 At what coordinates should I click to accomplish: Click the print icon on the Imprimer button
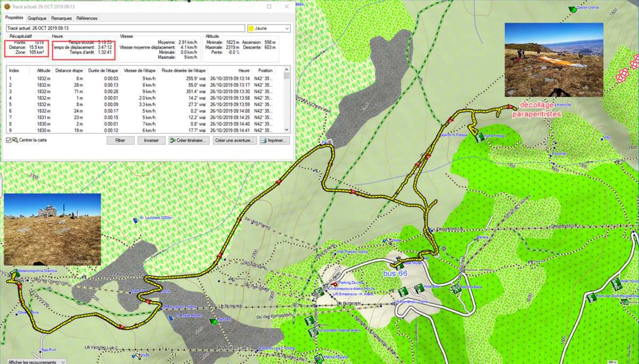tap(265, 140)
